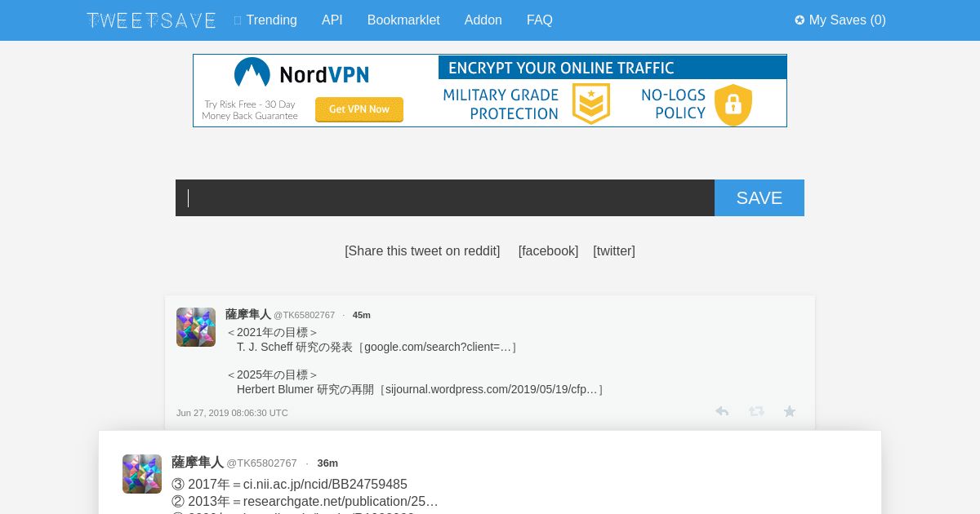Open the FAQ page
Viewport: 980px width, 514px height.
[540, 20]
